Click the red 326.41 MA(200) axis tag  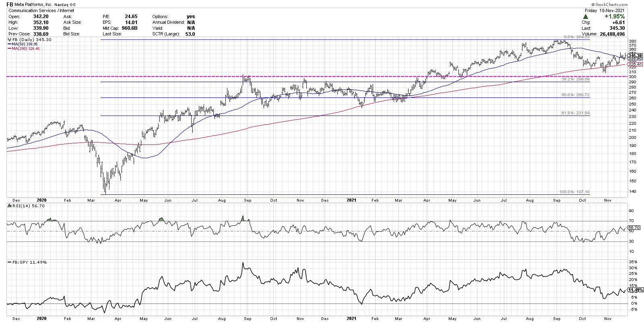tap(634, 64)
